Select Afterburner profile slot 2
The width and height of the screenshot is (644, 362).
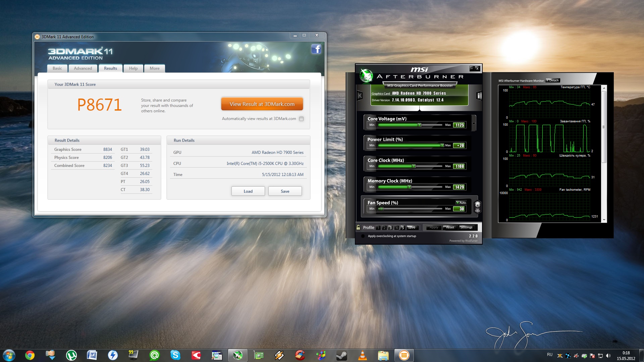tap(384, 228)
